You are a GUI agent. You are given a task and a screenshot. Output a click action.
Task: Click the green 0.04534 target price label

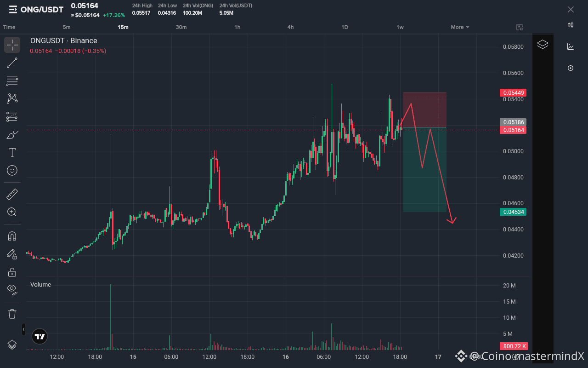513,212
